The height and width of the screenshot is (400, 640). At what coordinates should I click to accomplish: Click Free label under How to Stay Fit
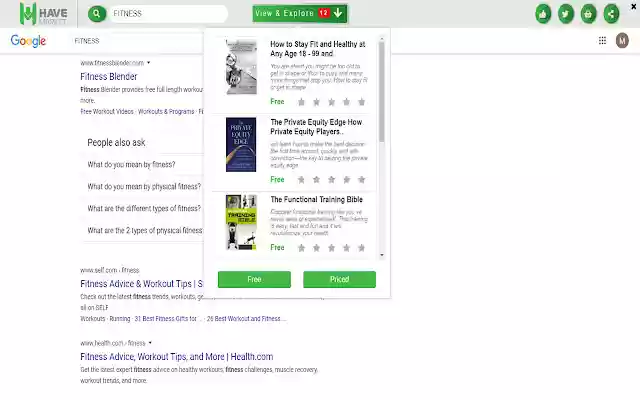pos(277,101)
